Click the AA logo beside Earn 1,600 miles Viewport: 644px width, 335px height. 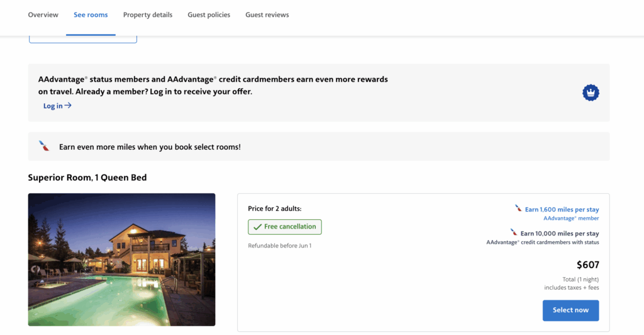(x=518, y=208)
